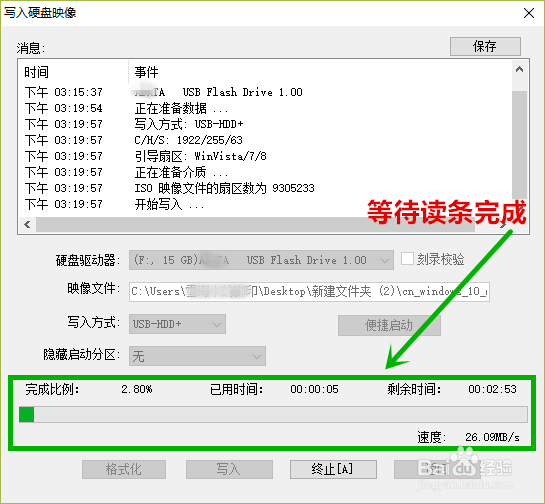Click the vertical scrollbar thumb in message list
This screenshot has height=504, width=545.
(519, 146)
